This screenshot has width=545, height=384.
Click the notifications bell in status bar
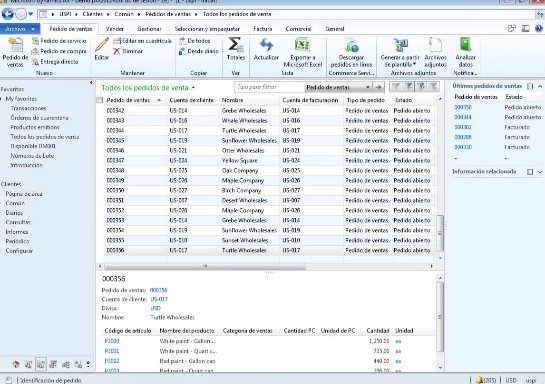point(480,380)
